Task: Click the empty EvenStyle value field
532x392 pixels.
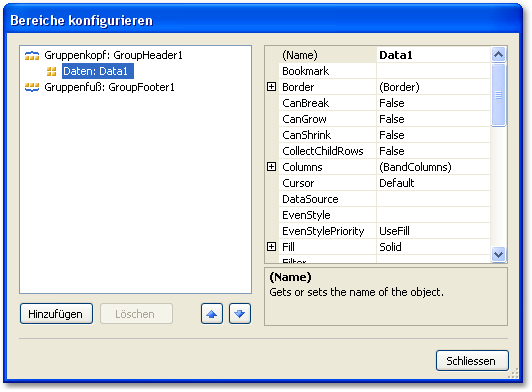Action: point(433,215)
